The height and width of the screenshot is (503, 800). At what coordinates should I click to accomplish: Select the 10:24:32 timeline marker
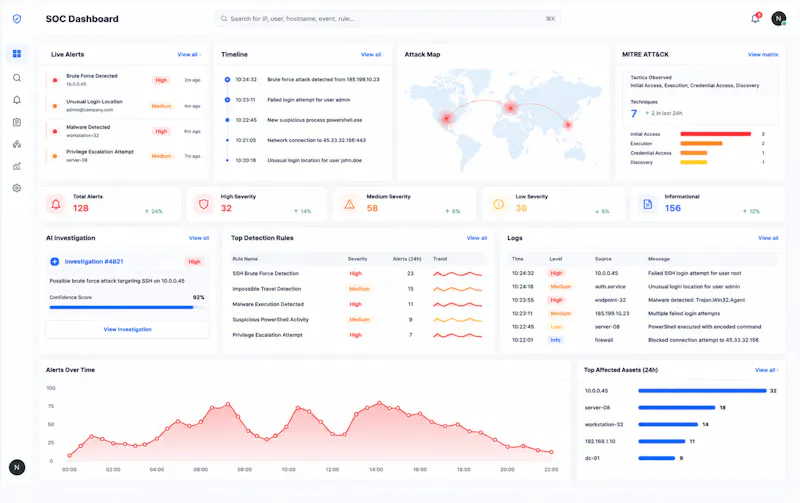click(x=227, y=80)
